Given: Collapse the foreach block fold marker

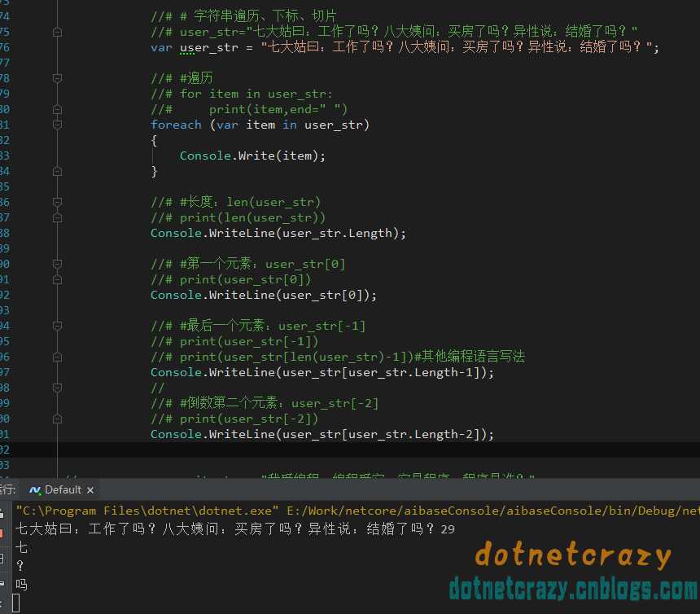Looking at the screenshot, I should coord(57,125).
